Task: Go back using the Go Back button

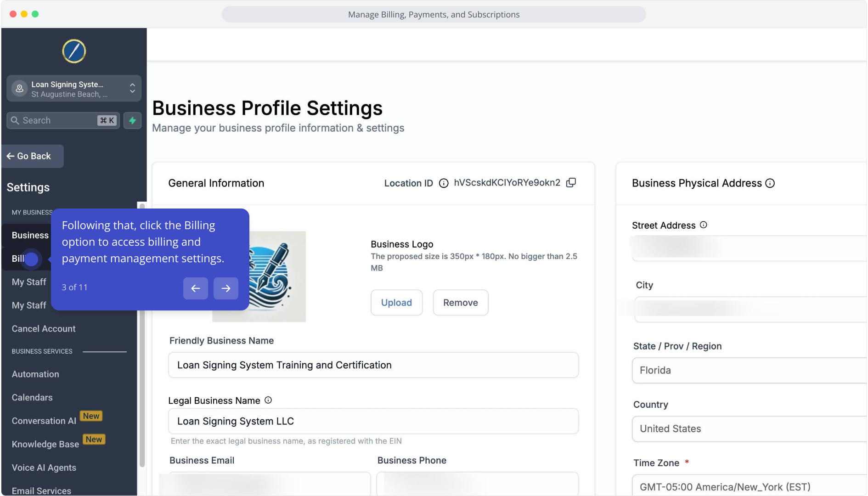Action: [x=33, y=156]
